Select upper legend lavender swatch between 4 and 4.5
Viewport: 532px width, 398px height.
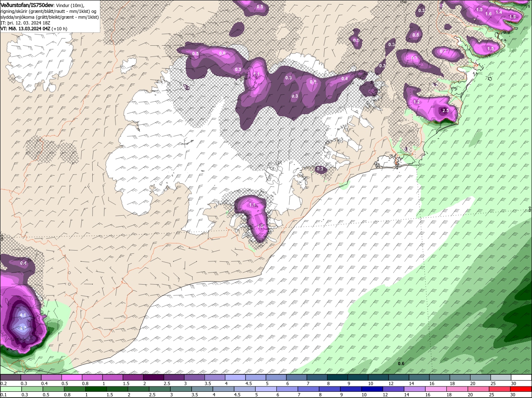(235, 377)
